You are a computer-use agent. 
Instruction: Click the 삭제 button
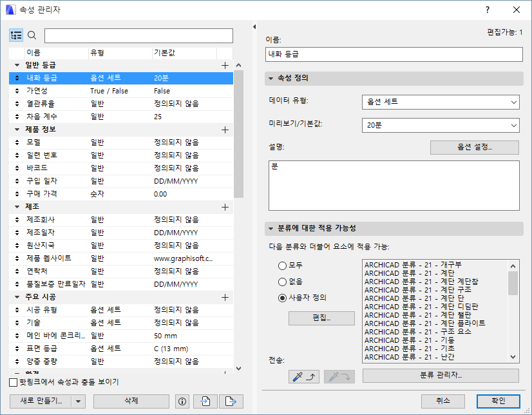(x=131, y=401)
